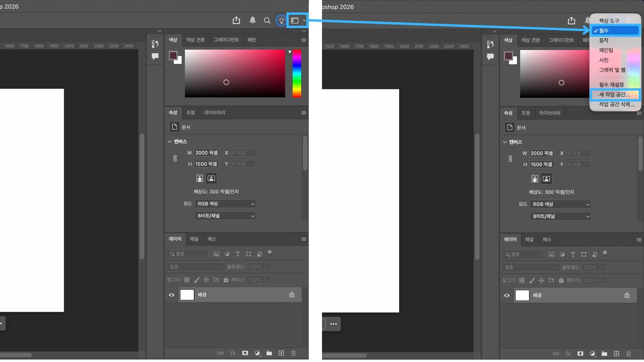The width and height of the screenshot is (644, 362).
Task: Open the History panel icon in the left screenshot
Action: (155, 44)
